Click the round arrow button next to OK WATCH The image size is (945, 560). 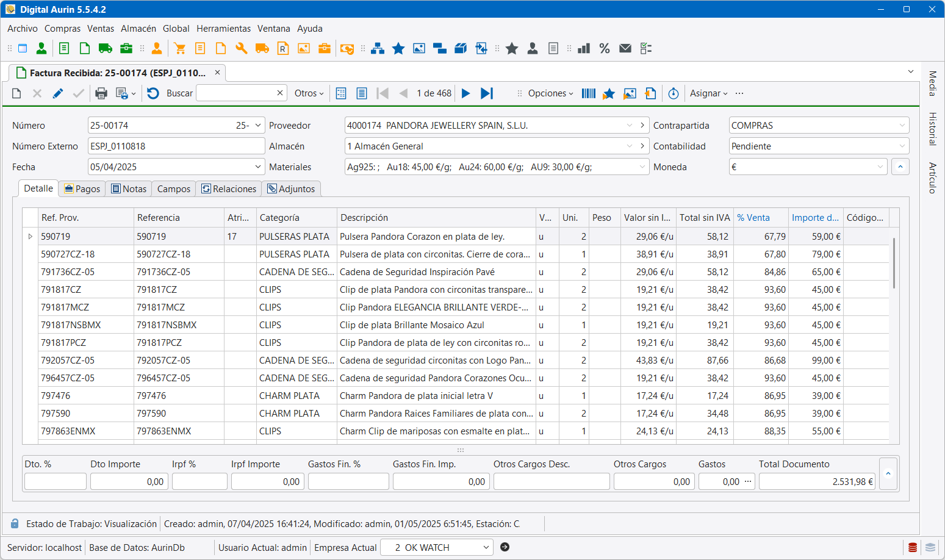505,547
